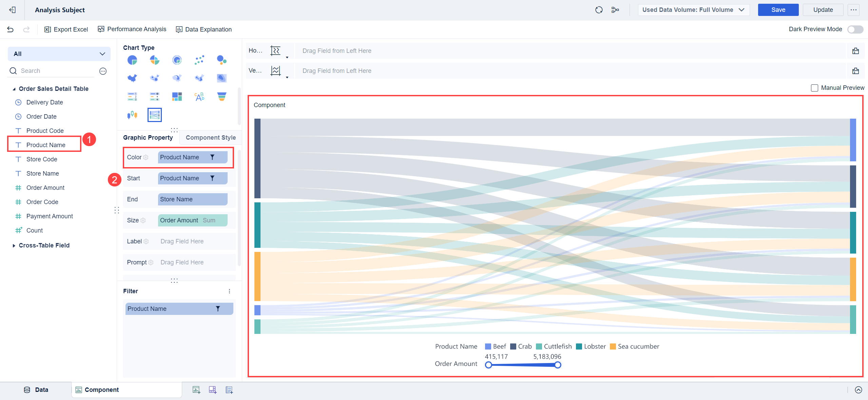
Task: Click Export Excel button
Action: [x=66, y=29]
